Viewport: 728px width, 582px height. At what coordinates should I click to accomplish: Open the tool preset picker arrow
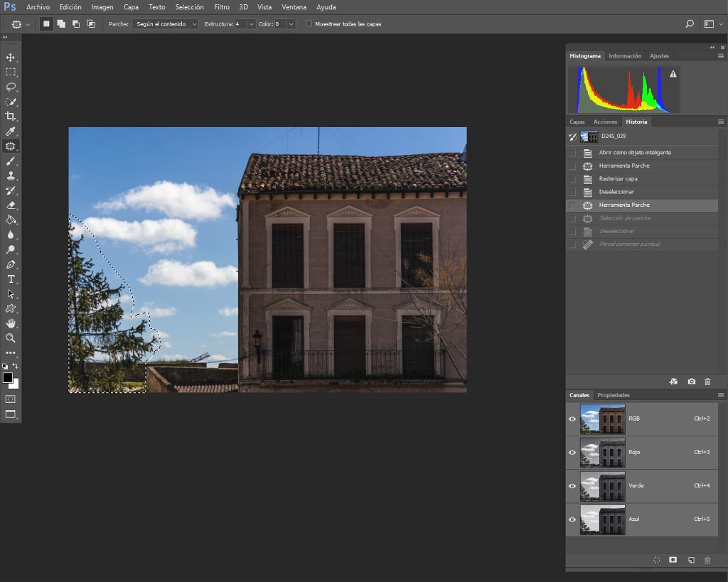[28, 24]
